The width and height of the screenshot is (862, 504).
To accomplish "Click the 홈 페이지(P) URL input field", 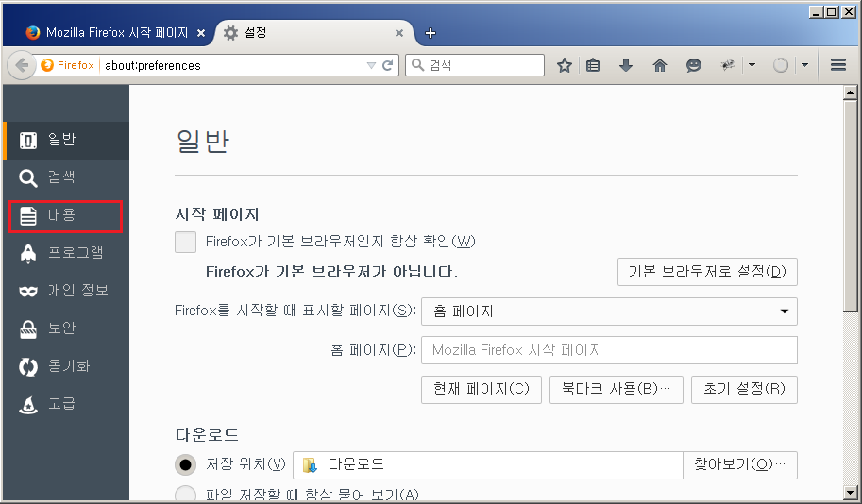I will tap(609, 350).
